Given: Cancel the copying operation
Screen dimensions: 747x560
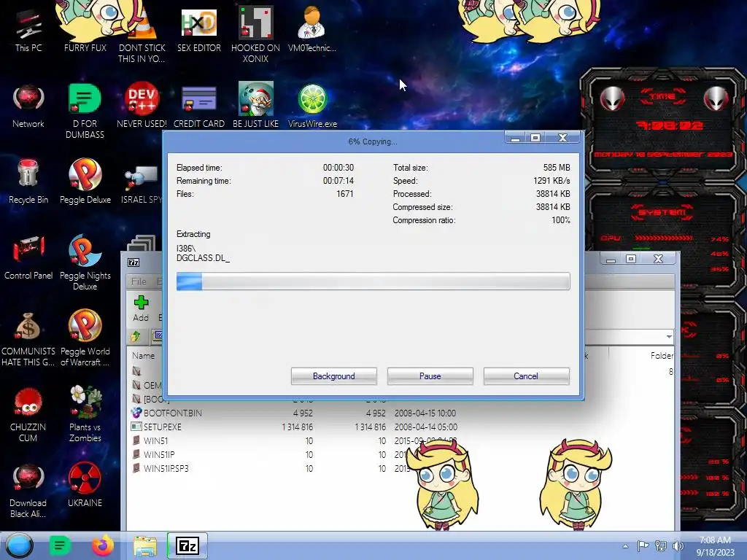Looking at the screenshot, I should coord(526,376).
